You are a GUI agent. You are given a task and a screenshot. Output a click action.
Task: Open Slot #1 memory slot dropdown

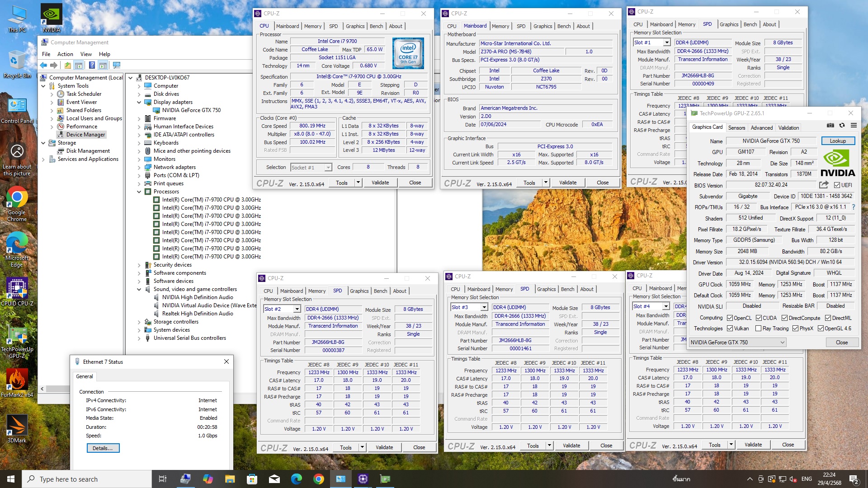click(x=666, y=42)
